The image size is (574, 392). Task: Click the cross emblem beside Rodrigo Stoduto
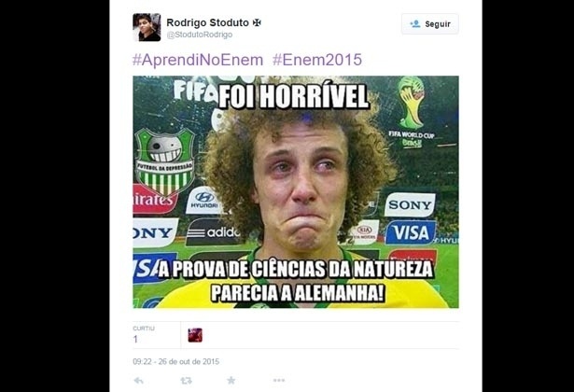pos(258,22)
